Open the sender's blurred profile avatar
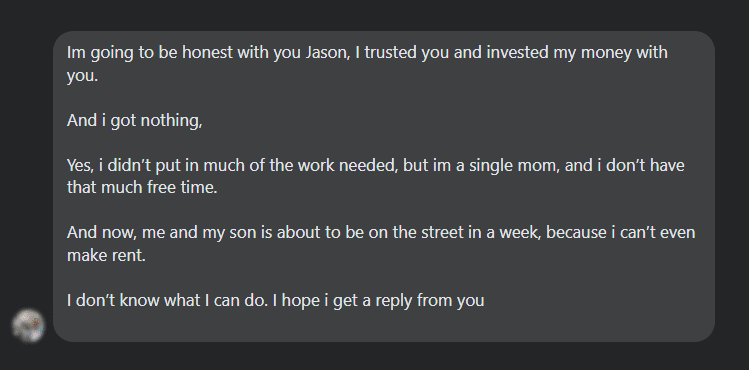The width and height of the screenshot is (749, 370). 29,326
